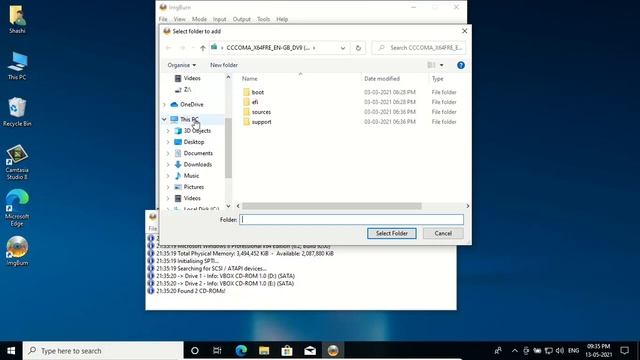Refresh the current folder listing

click(358, 48)
